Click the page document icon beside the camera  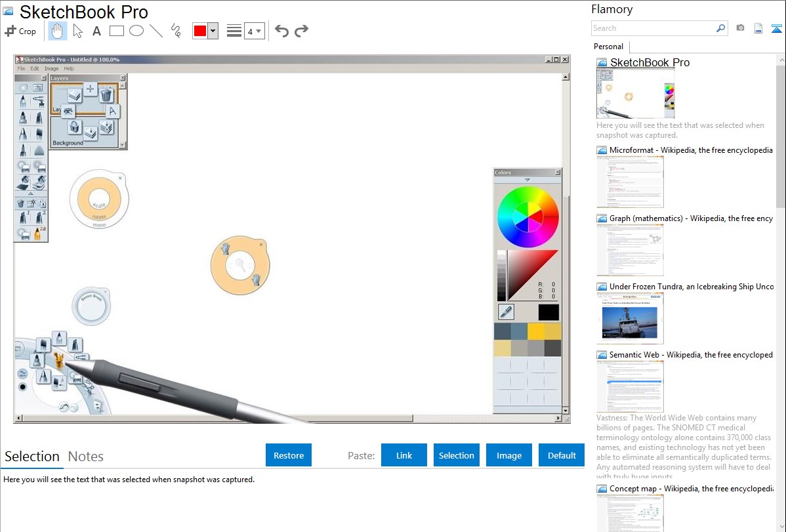pos(758,28)
